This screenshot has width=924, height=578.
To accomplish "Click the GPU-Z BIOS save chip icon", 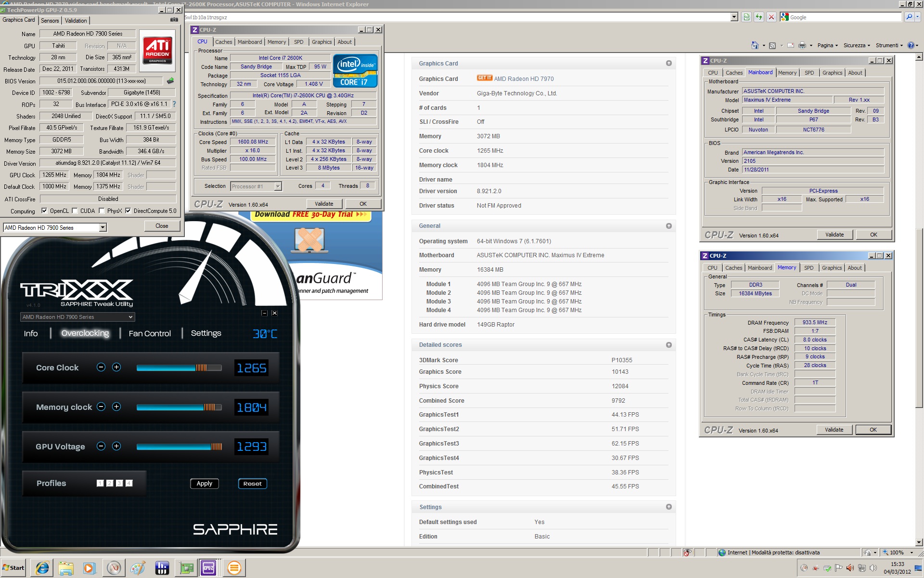I will click(170, 81).
